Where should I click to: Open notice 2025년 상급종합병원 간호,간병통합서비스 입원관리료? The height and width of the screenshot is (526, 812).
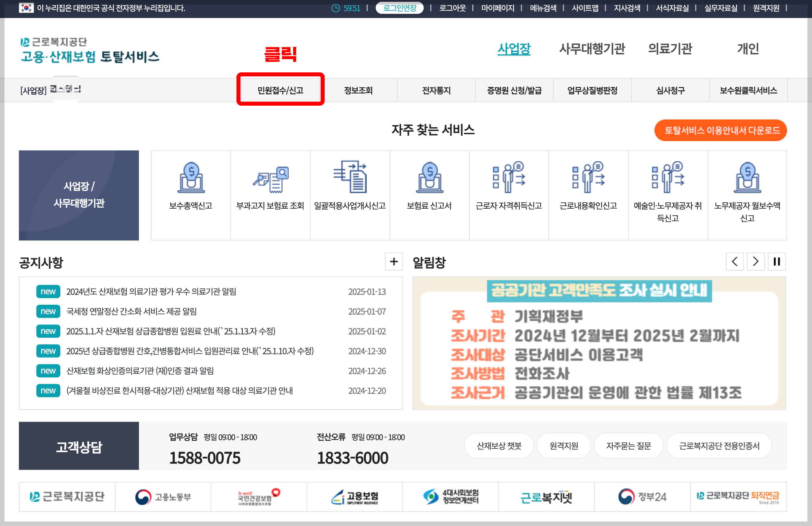click(x=190, y=351)
